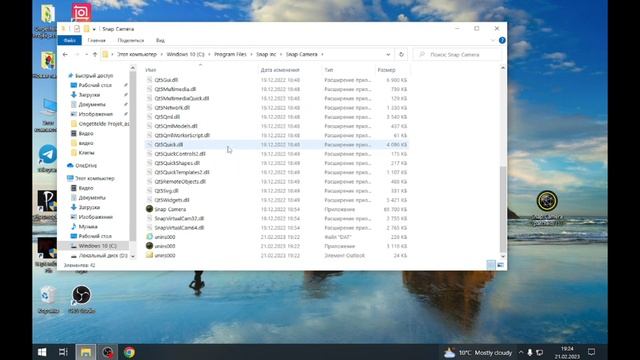Click Properties icon in quick access toolbar
Image resolution: width=640 pixels, height=360 pixels.
click(77, 29)
